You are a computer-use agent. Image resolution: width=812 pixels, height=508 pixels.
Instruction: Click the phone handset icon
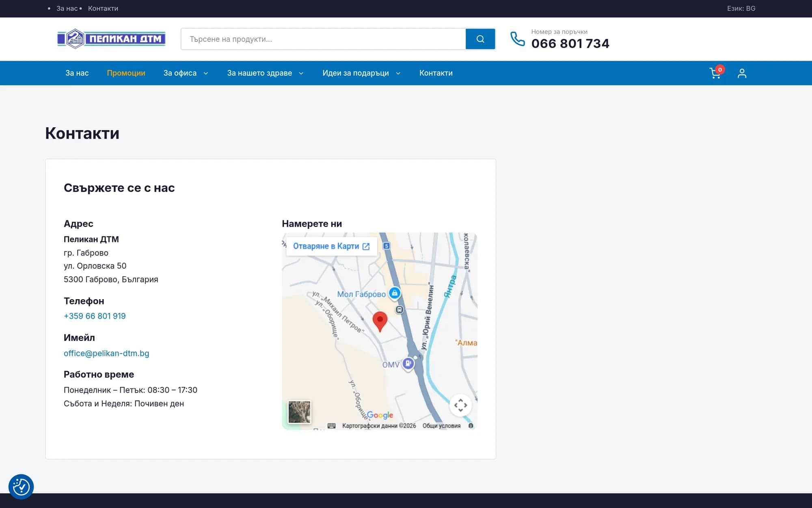(517, 39)
